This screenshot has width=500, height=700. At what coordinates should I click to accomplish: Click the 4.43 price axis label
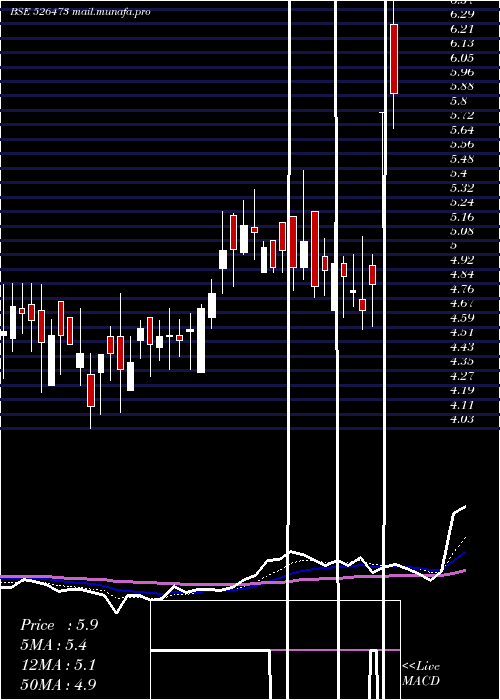pyautogui.click(x=462, y=347)
